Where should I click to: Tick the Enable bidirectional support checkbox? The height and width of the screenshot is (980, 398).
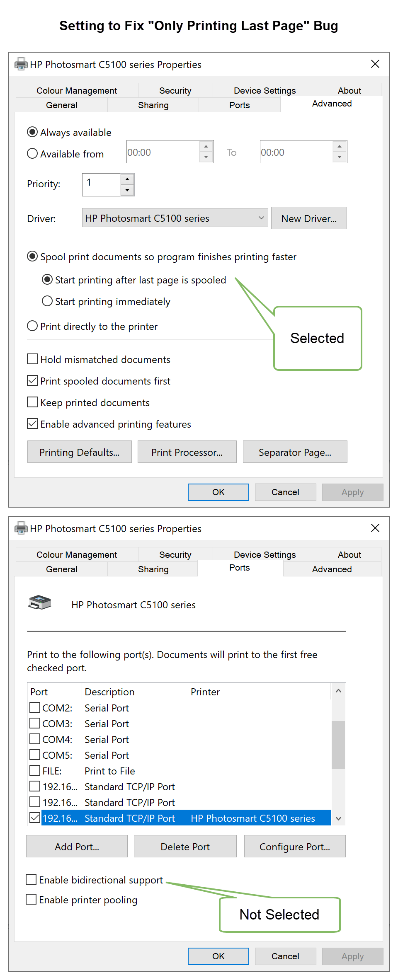[x=31, y=879]
